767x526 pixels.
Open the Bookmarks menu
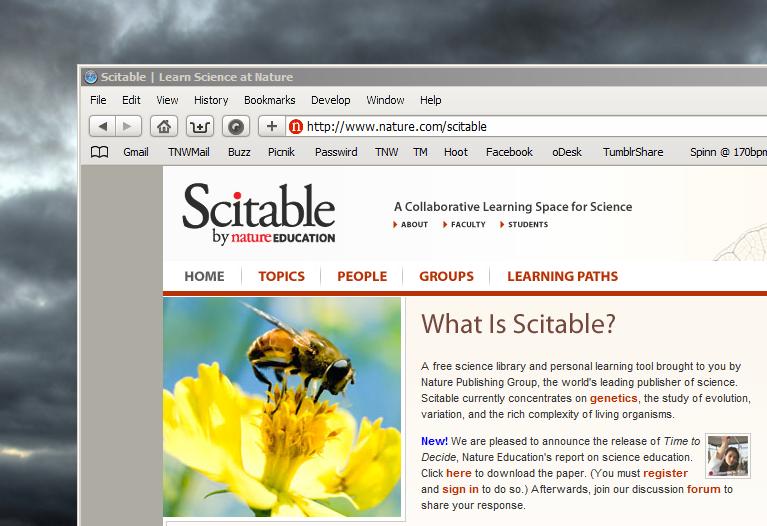pyautogui.click(x=270, y=100)
